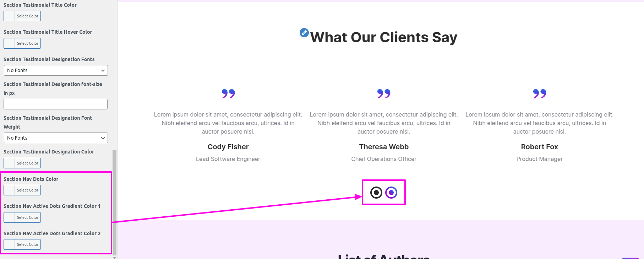The height and width of the screenshot is (259, 644).
Task: Click the Theresa Webb testimonial name
Action: 384,147
